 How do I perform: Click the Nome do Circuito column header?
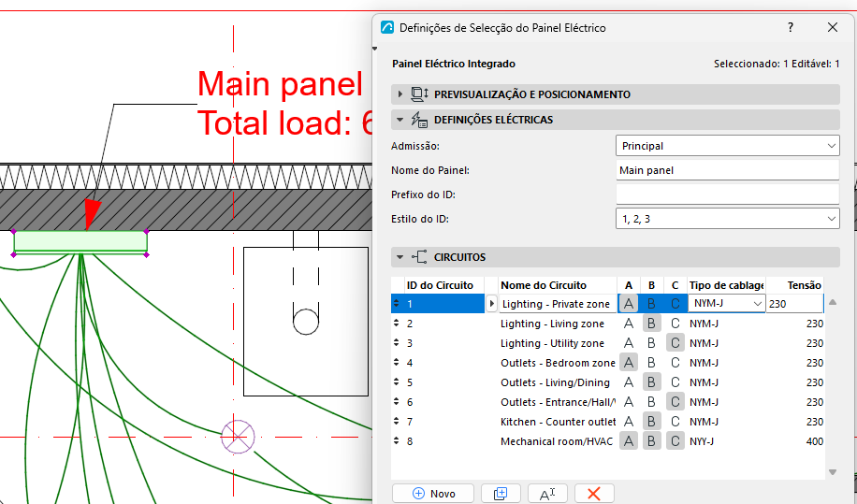[558, 285]
